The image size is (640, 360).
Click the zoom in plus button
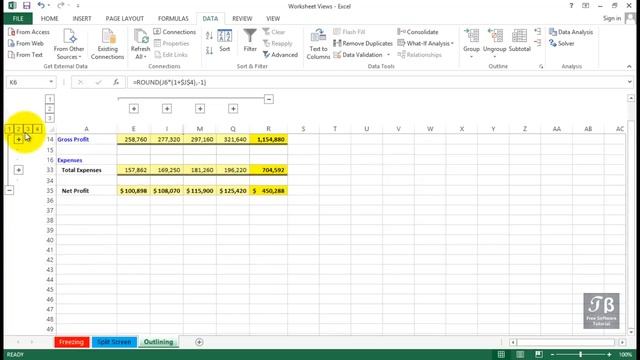coord(609,354)
